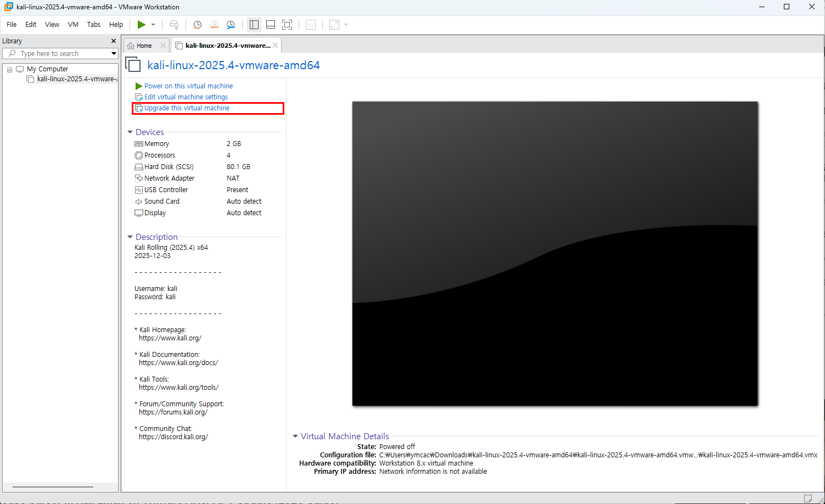Toggle the library sidebar view icon
The image size is (825, 504).
[254, 25]
